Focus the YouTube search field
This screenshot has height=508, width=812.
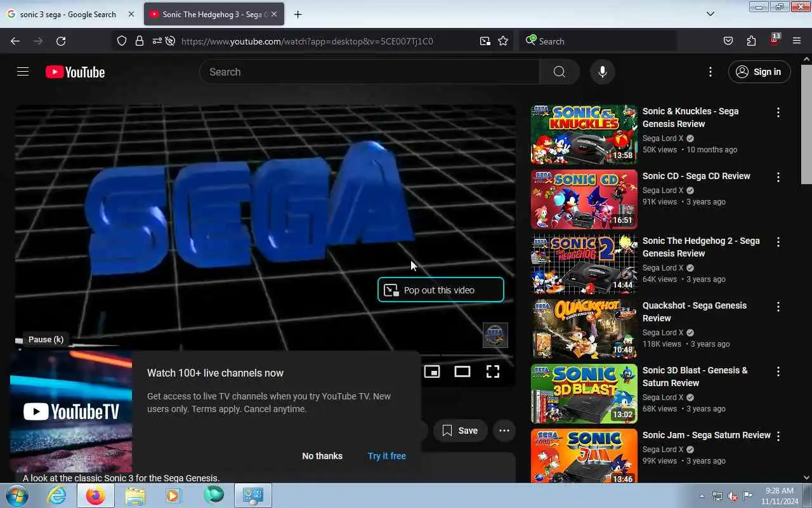click(369, 72)
